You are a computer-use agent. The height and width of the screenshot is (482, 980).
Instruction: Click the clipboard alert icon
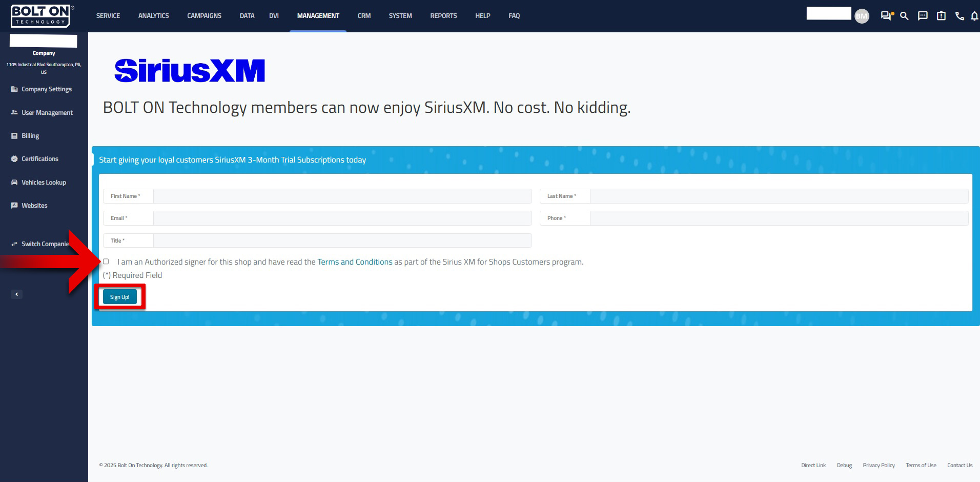click(941, 16)
